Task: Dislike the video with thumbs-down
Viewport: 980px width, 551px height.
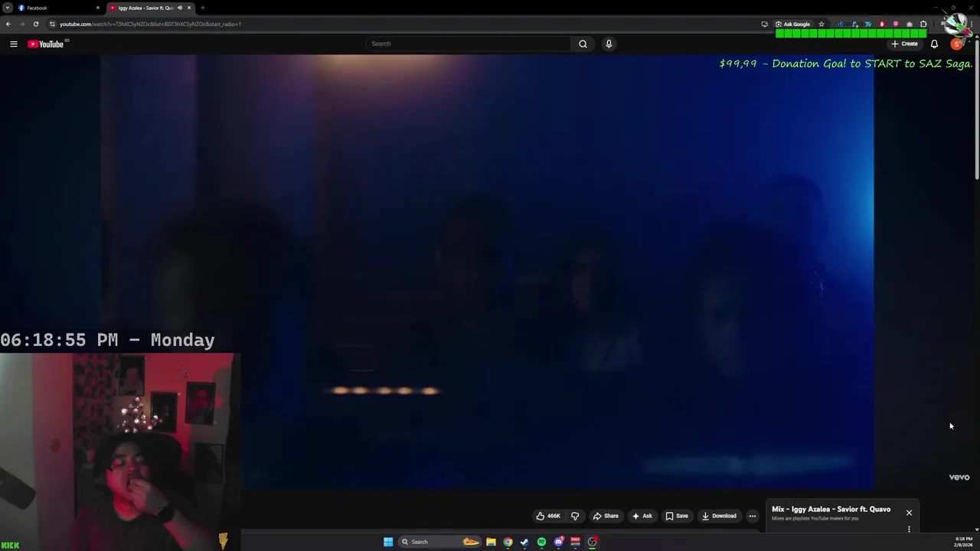Action: pyautogui.click(x=575, y=516)
